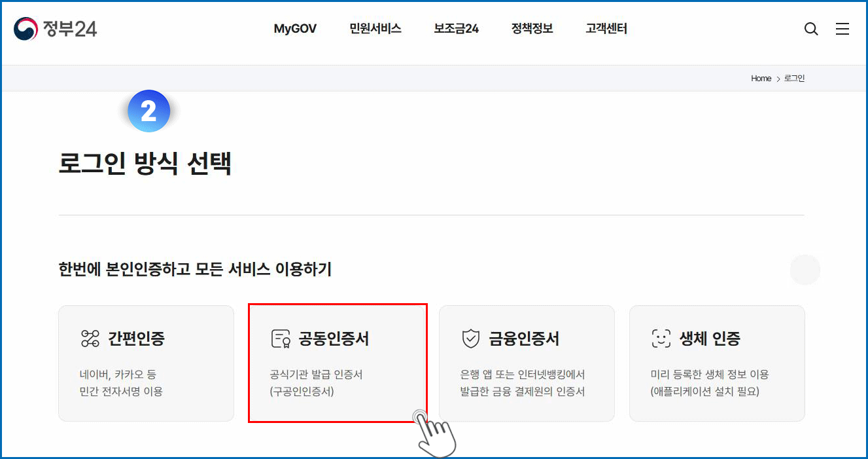The width and height of the screenshot is (868, 459).
Task: Click the 정부24 logo
Action: 56,29
